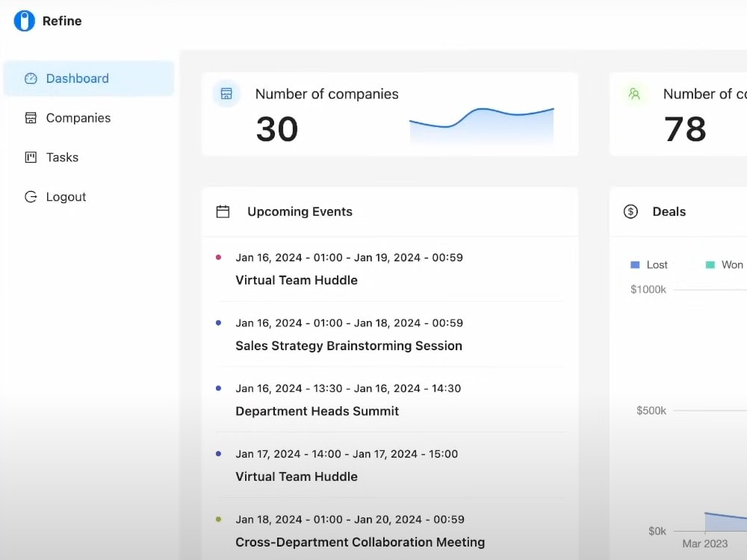Screen dimensions: 747x560
Task: Open Virtual Team Huddle event ending Jan 19
Action: click(x=297, y=281)
